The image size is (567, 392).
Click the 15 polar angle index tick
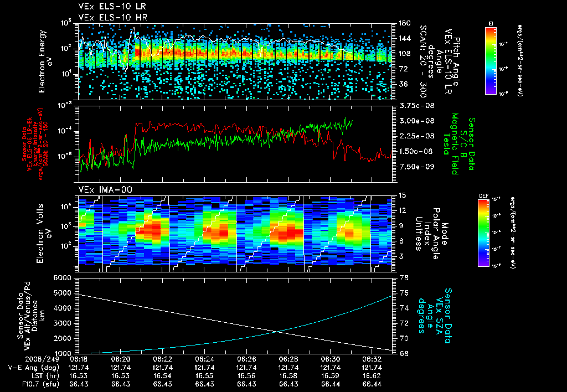403,195
